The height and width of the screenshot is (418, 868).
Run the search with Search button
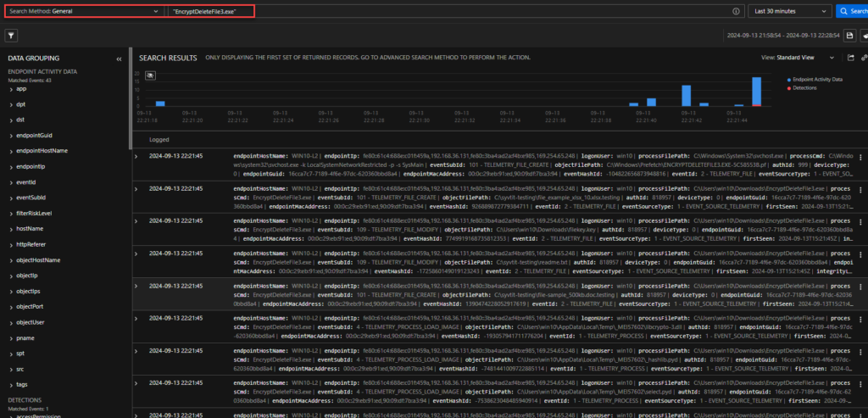[x=852, y=11]
